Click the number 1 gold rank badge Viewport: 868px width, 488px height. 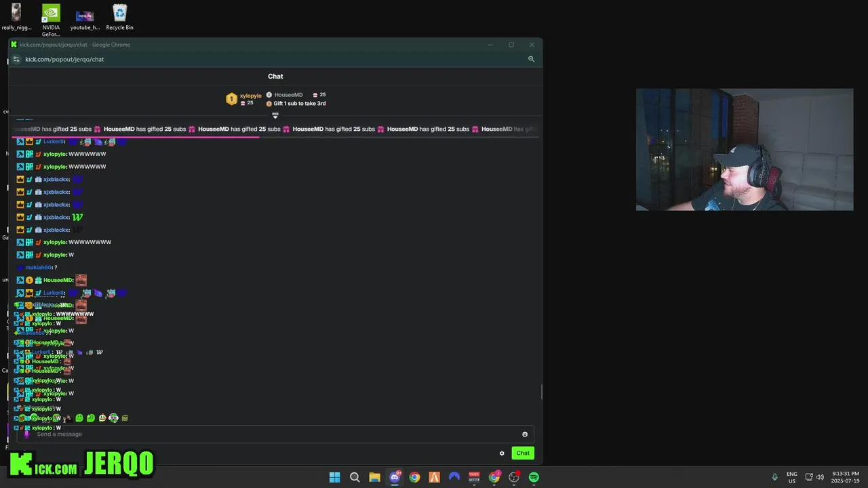pos(231,99)
